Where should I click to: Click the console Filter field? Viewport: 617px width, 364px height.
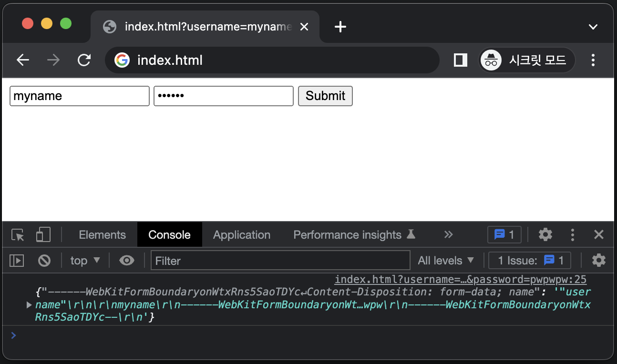(x=280, y=261)
